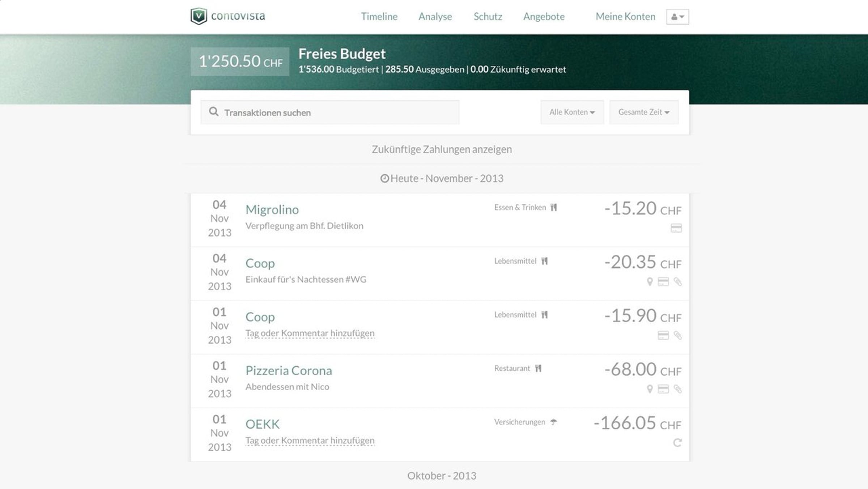Screen dimensions: 868x489
Task: Click the comment Einkauf für's Nachtessen #WG
Action: tap(306, 279)
